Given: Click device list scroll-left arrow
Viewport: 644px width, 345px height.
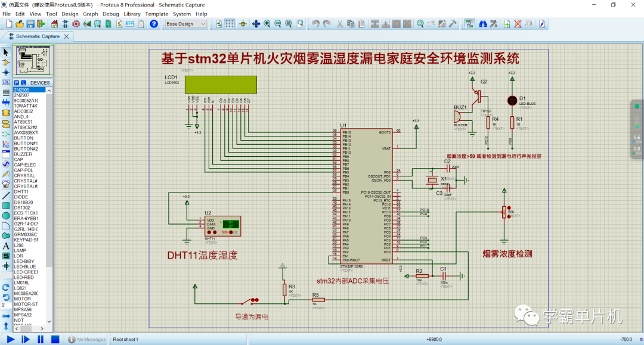Looking at the screenshot, I should (x=17, y=328).
